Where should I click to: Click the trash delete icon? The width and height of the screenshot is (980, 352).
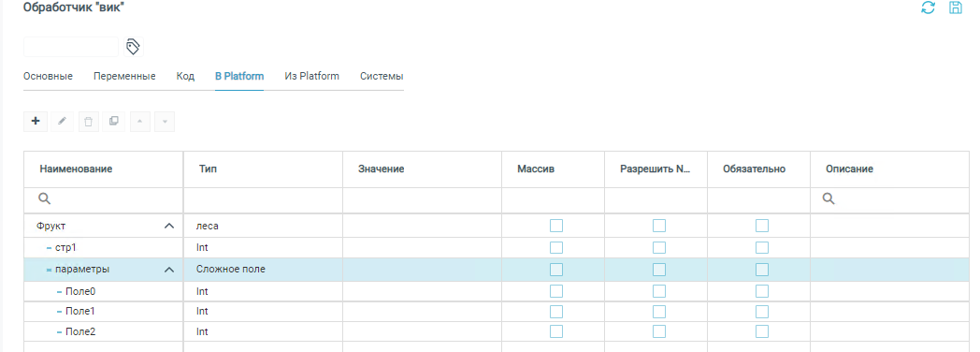(88, 122)
